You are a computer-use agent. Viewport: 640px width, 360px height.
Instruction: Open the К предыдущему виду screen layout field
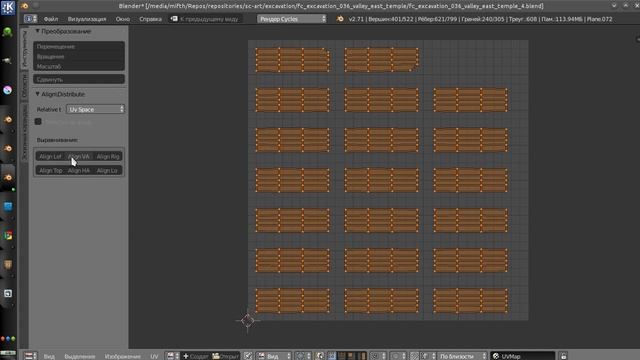point(205,19)
